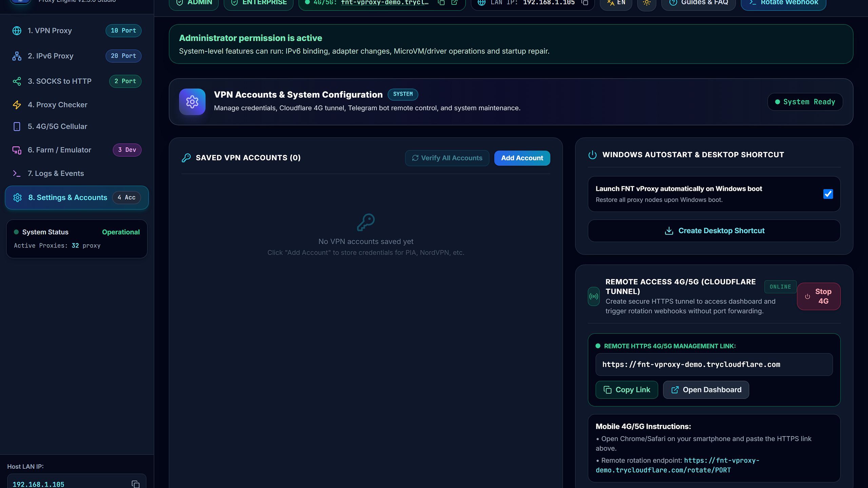Click the remote HTTPS management link field

714,365
